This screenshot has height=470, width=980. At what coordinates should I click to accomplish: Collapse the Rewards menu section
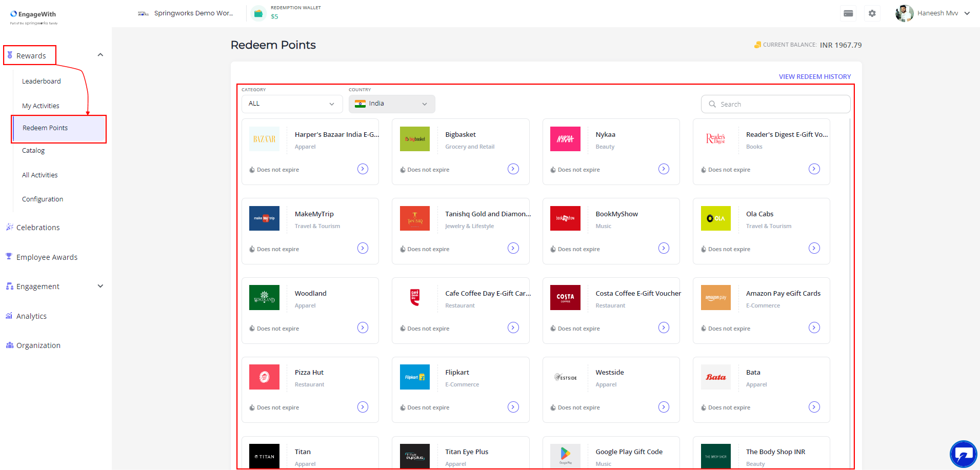pyautogui.click(x=101, y=55)
